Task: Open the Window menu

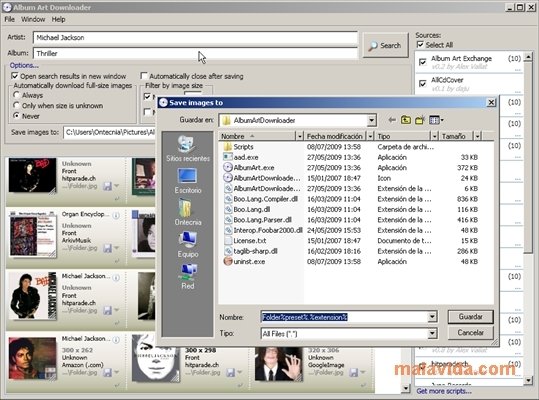Action: pyautogui.click(x=33, y=19)
